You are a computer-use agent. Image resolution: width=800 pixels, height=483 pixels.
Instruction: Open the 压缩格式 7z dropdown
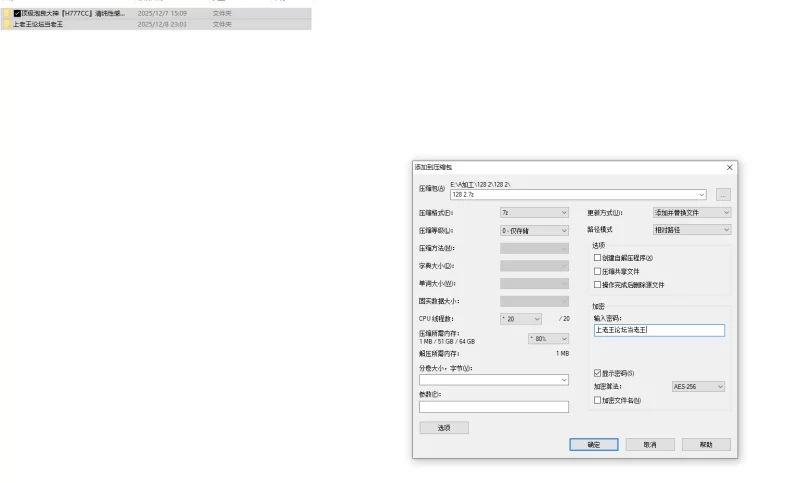point(534,213)
